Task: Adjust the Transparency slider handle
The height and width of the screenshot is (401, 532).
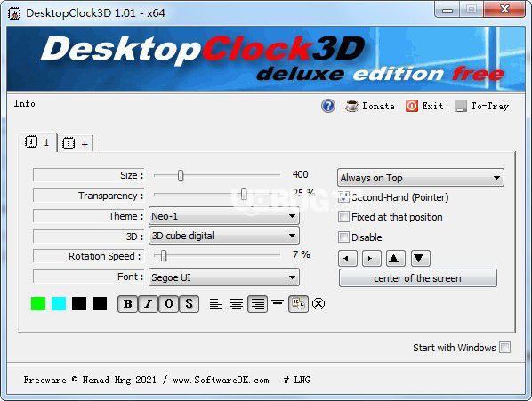Action: 244,194
